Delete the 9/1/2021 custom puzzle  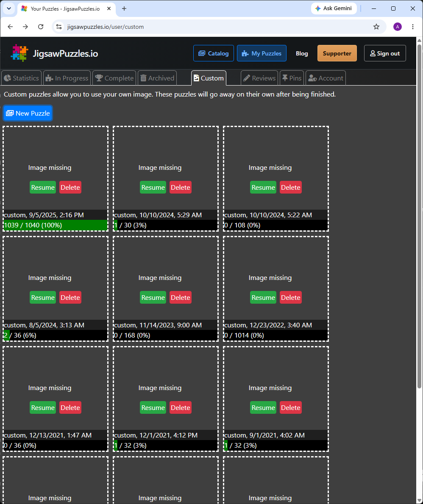(291, 407)
